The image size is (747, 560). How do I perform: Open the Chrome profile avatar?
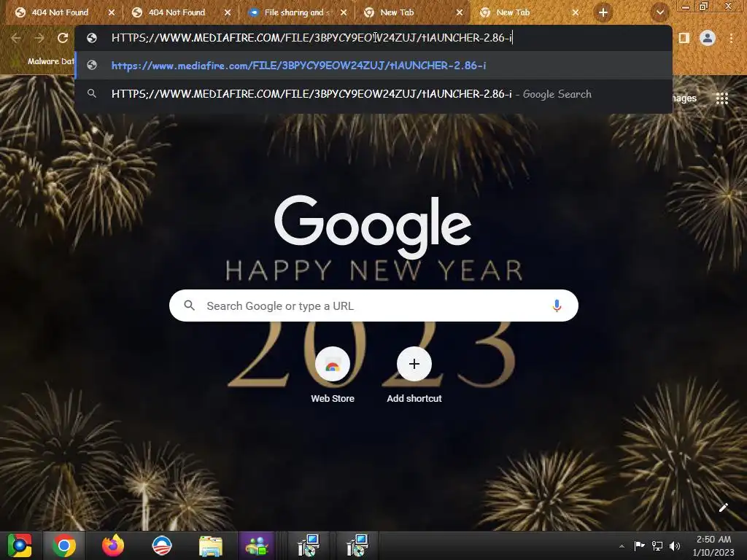tap(708, 38)
